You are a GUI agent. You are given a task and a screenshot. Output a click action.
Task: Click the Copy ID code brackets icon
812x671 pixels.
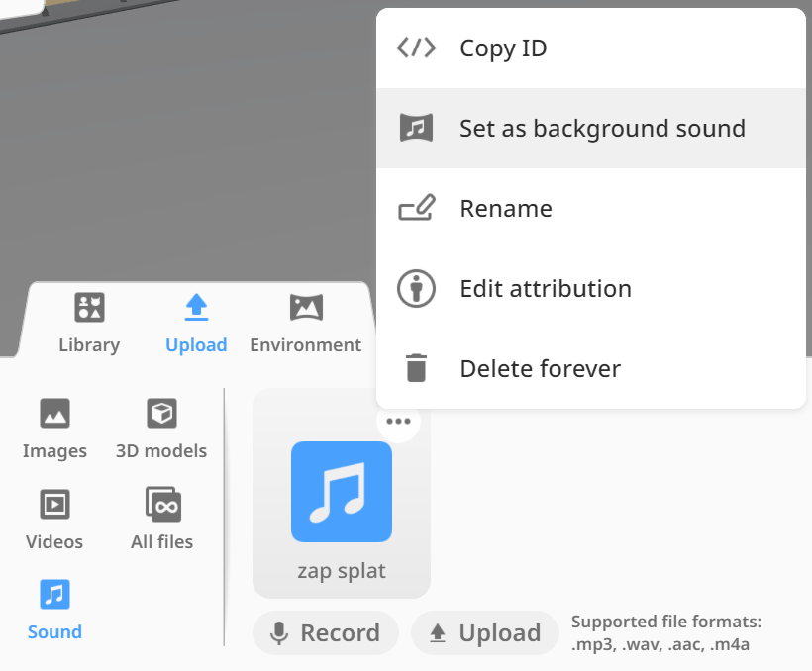click(416, 48)
